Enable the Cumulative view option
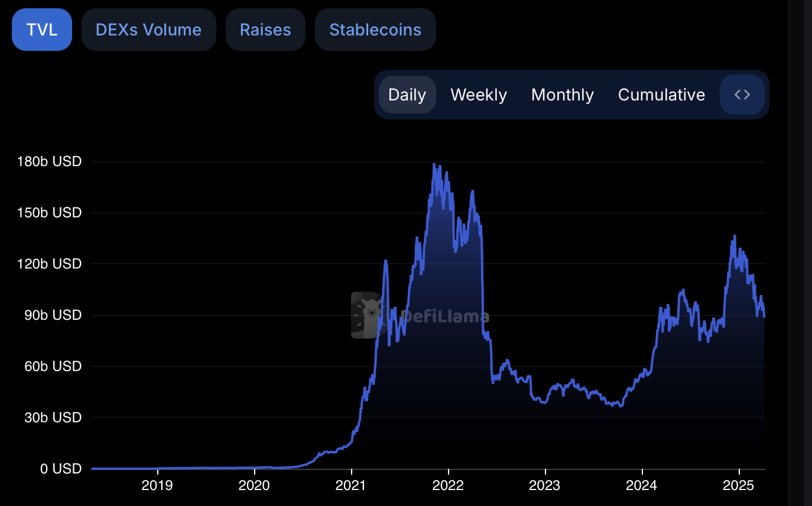Image resolution: width=812 pixels, height=506 pixels. pyautogui.click(x=661, y=95)
